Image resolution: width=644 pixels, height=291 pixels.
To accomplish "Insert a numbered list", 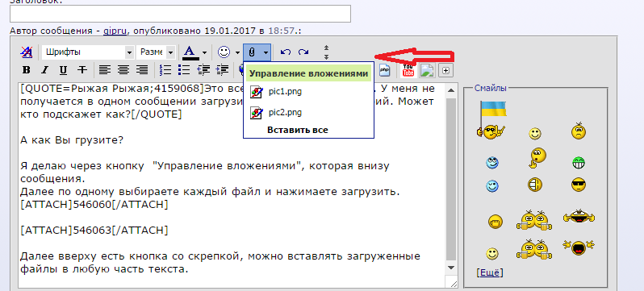I will tap(165, 70).
